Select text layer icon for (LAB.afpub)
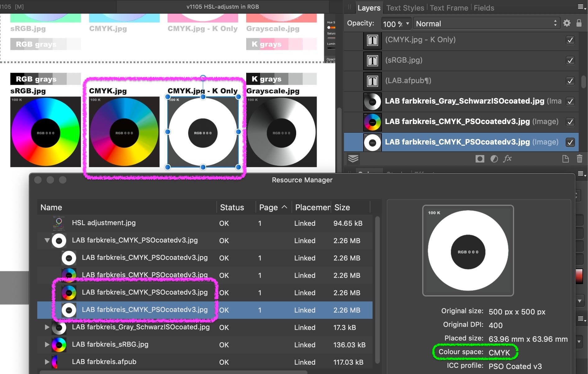This screenshot has width=588, height=374. click(x=372, y=81)
